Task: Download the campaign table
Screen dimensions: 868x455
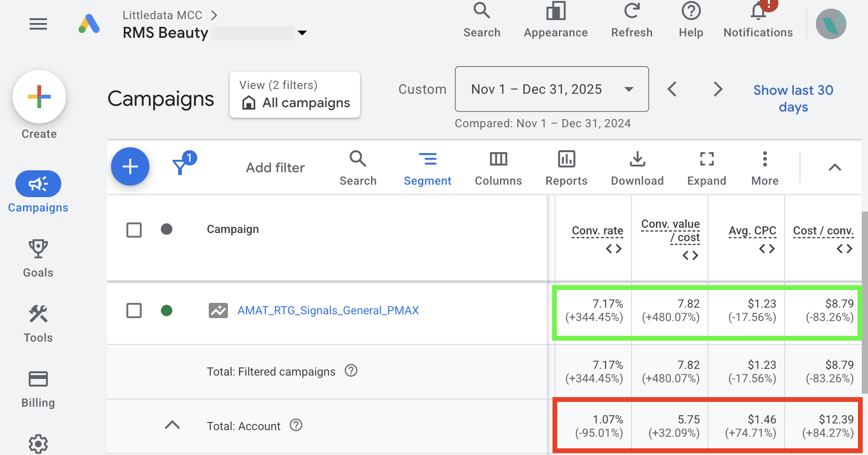Action: click(637, 168)
